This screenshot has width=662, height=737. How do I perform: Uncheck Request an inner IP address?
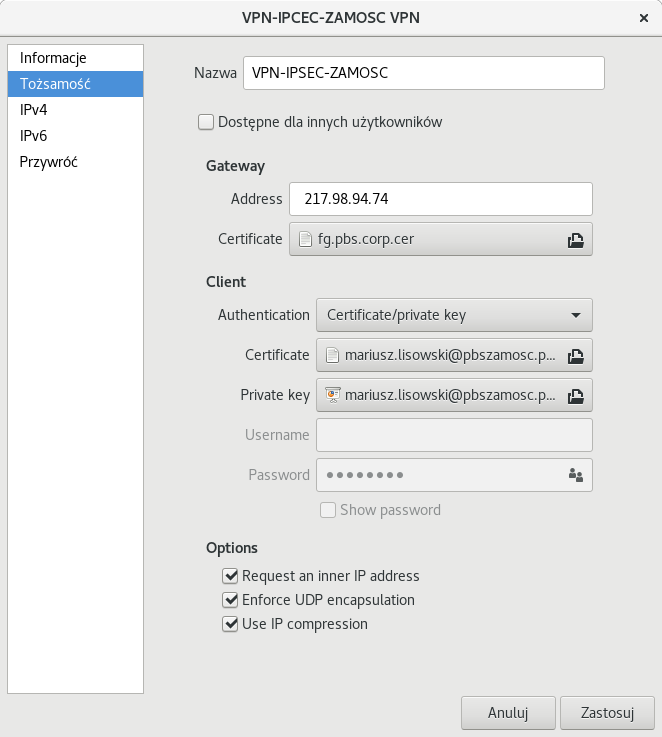(231, 576)
